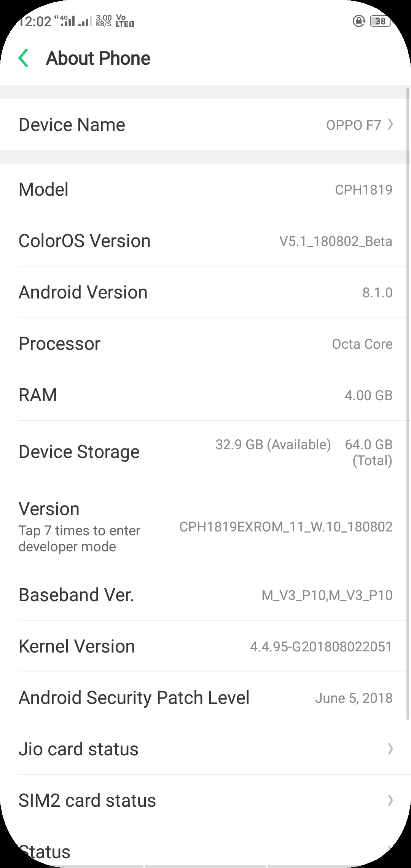Tap Version row to enter developer mode
The height and width of the screenshot is (868, 411).
point(205,527)
